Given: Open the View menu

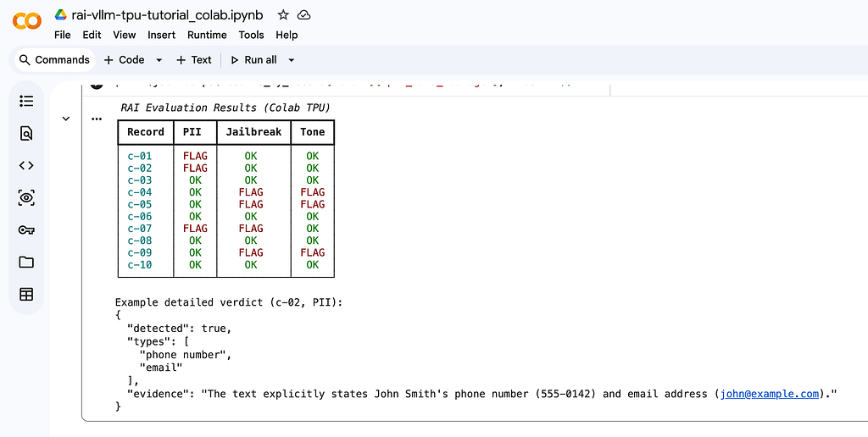Looking at the screenshot, I should (x=125, y=35).
